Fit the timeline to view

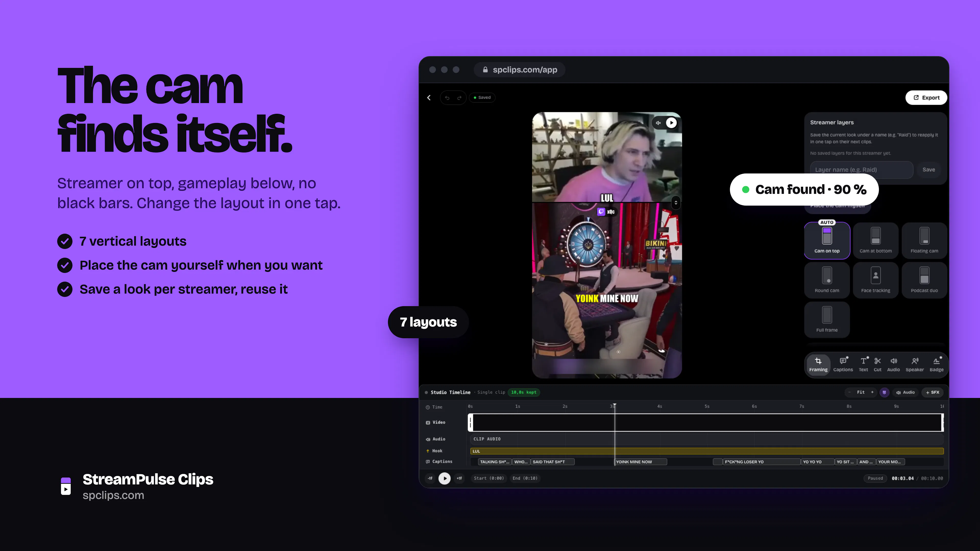click(x=861, y=392)
